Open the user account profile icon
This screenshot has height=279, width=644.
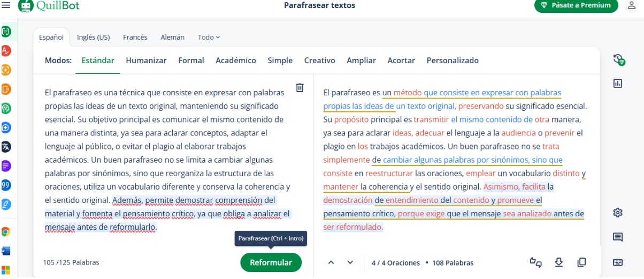click(x=632, y=5)
